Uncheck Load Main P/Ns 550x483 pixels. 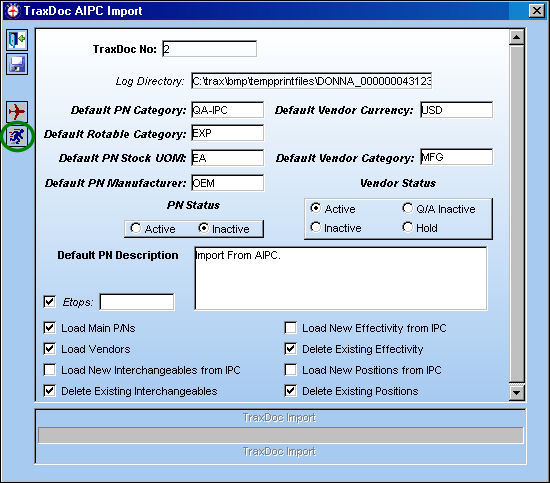click(49, 328)
